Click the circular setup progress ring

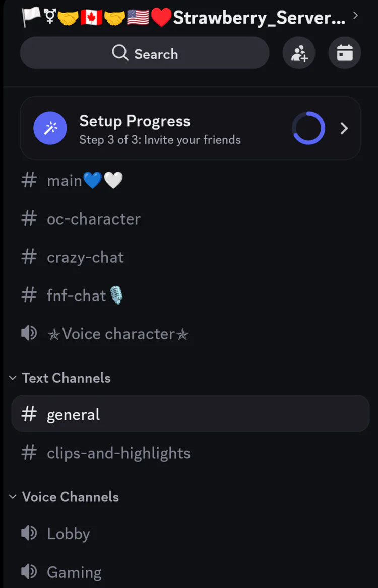pyautogui.click(x=308, y=128)
